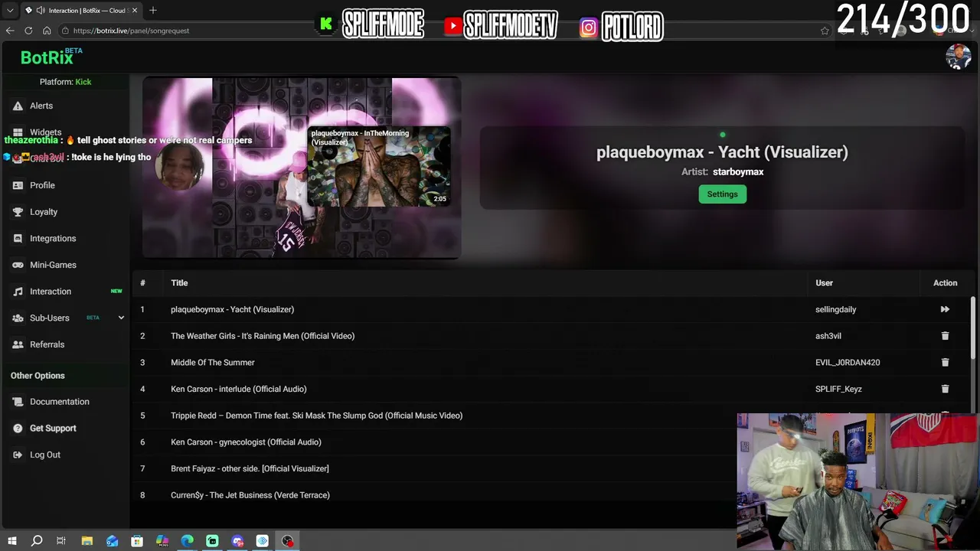Click the BotRix logo
980x551 pixels.
(51, 57)
